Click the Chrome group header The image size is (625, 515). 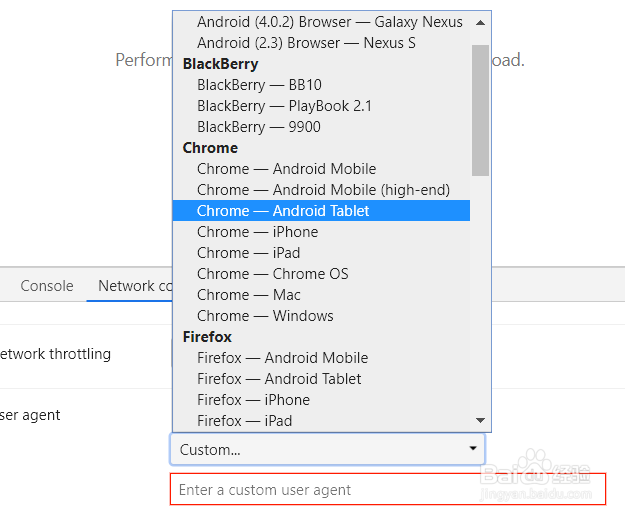coord(210,148)
